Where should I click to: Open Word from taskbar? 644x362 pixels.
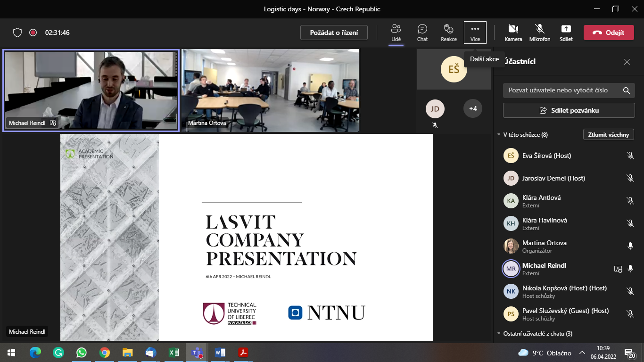click(220, 353)
